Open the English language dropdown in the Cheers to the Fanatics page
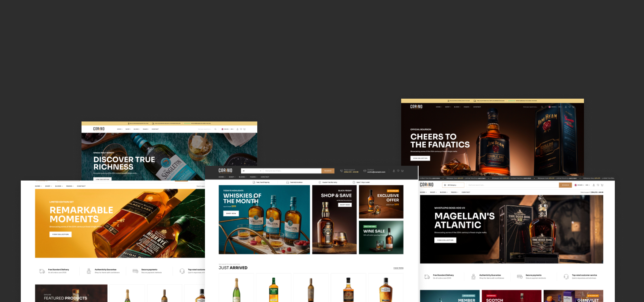The image size is (644, 302). pos(553,107)
